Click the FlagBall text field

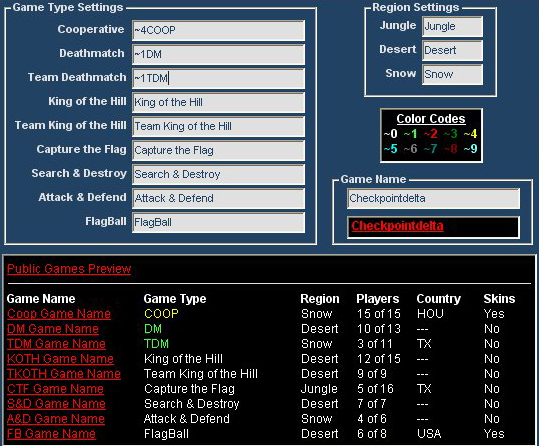coord(218,222)
